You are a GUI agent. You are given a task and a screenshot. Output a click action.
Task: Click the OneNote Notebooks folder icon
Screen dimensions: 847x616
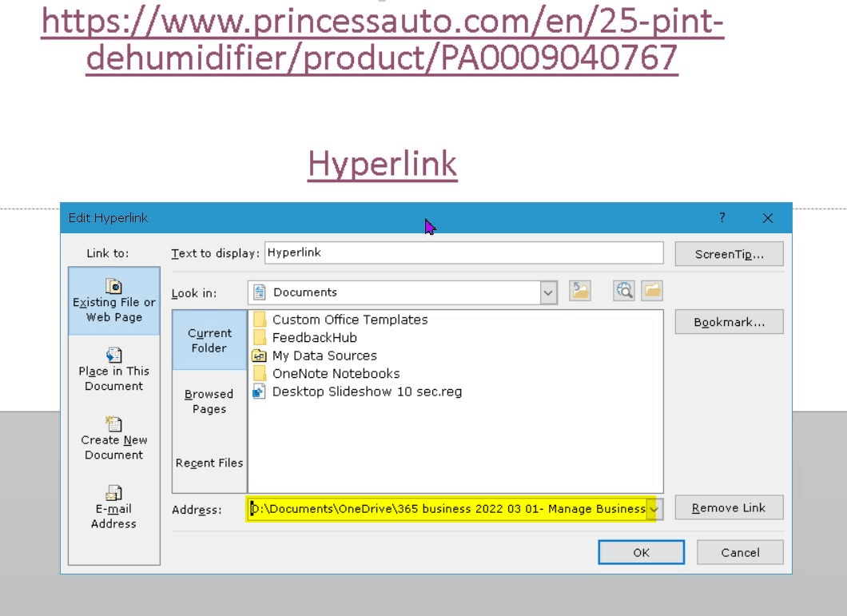[259, 373]
